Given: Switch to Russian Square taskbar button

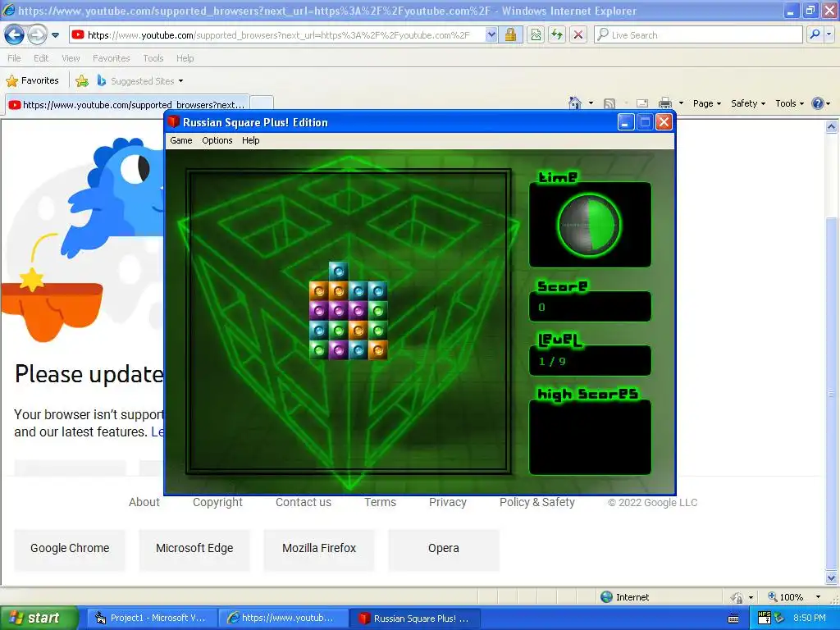Looking at the screenshot, I should (415, 619).
